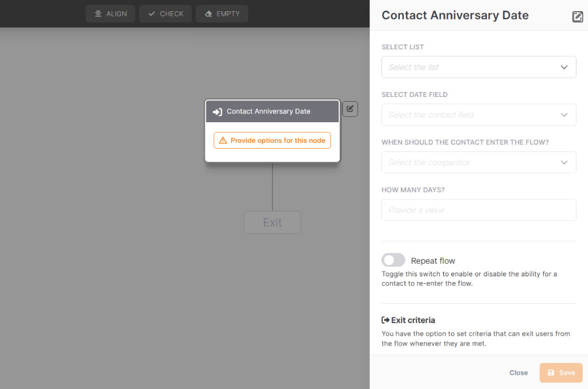Image resolution: width=588 pixels, height=389 pixels.
Task: Click the eraser icon in toolbar
Action: point(208,14)
